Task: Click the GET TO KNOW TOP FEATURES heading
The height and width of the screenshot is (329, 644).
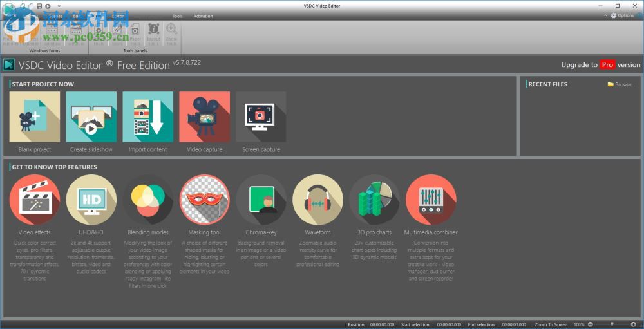Action: tap(54, 167)
